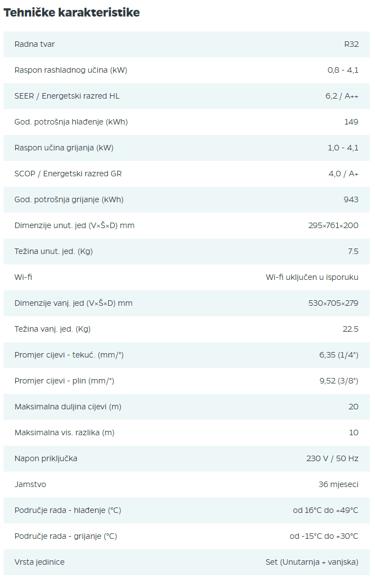Select the SEER / Energetski razred HL label
This screenshot has width=375, height=584.
pyautogui.click(x=67, y=96)
